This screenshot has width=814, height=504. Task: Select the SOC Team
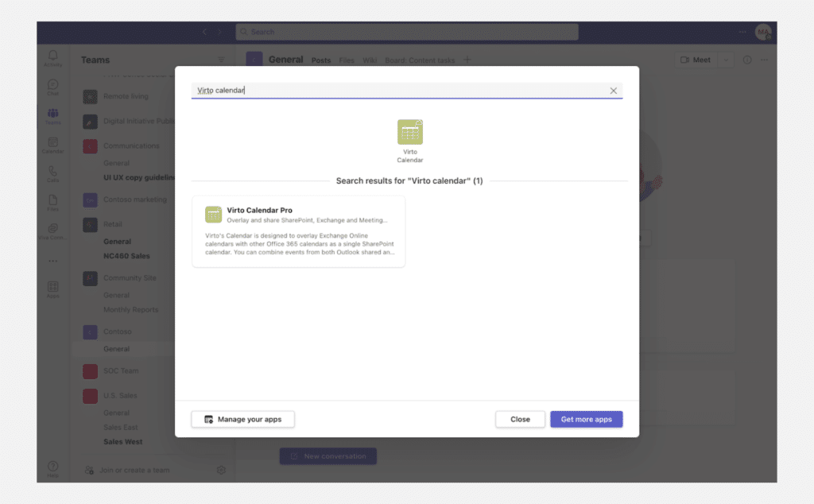click(121, 371)
